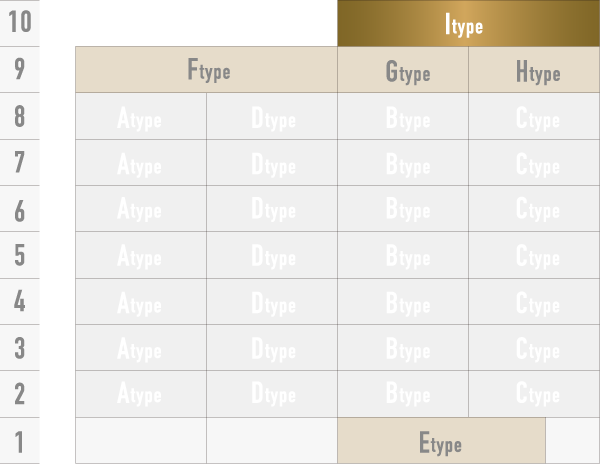The image size is (600, 464).
Task: Choose the Dtype unit on floor 2
Action: (272, 394)
